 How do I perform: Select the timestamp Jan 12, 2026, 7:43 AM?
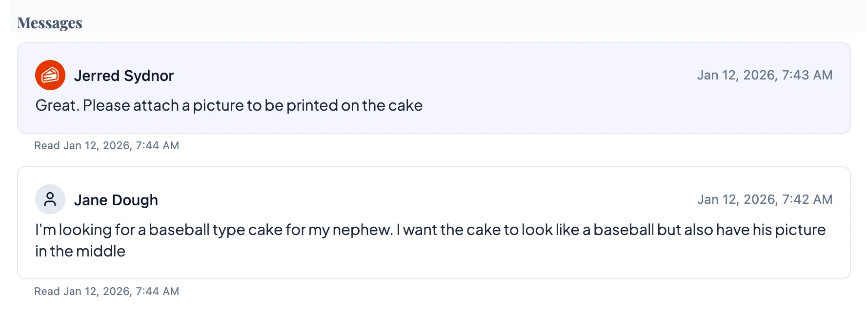click(765, 75)
